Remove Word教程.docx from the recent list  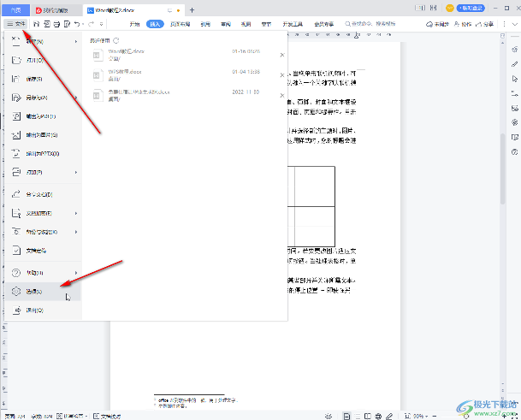[x=282, y=55]
